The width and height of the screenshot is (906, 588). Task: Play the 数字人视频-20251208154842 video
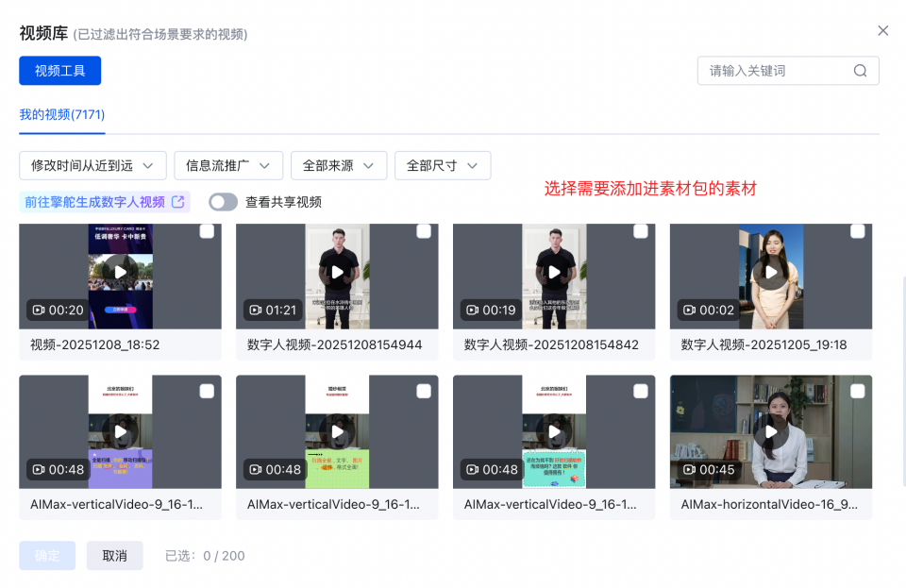[554, 272]
